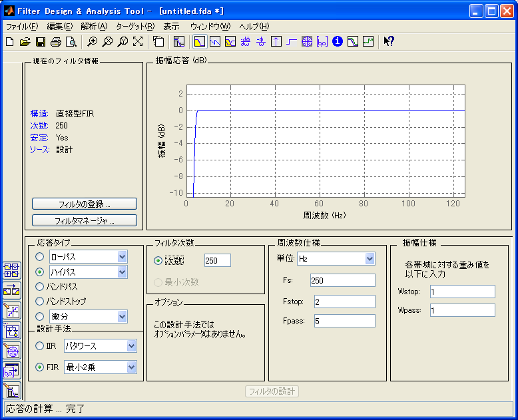Open Set Quantization Parameters sidebar icon

[x=11, y=311]
